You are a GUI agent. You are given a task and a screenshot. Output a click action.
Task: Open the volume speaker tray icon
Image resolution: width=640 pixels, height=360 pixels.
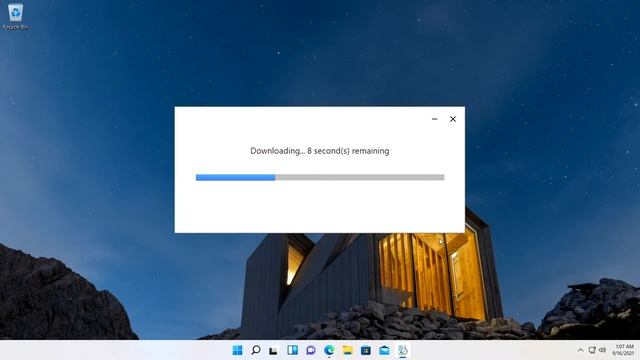(x=602, y=350)
